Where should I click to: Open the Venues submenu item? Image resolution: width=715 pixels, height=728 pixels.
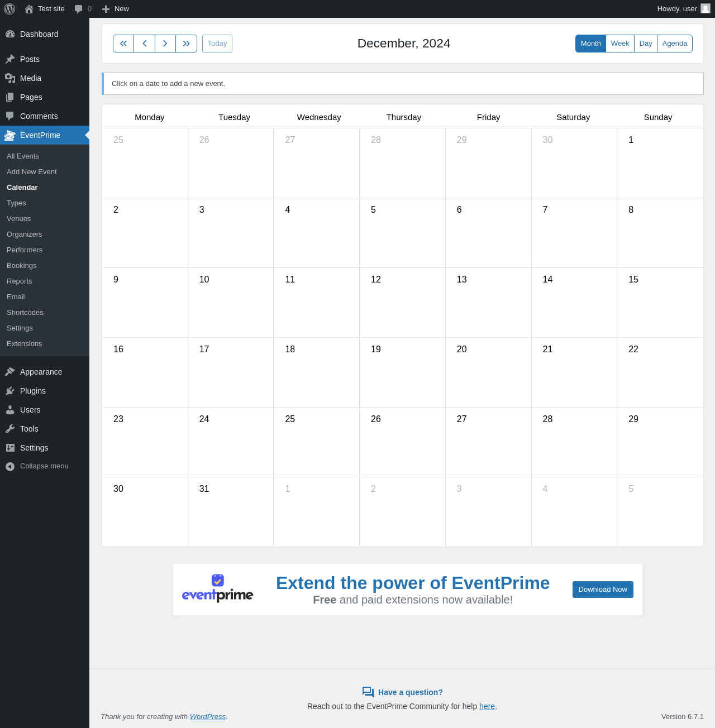pyautogui.click(x=19, y=219)
